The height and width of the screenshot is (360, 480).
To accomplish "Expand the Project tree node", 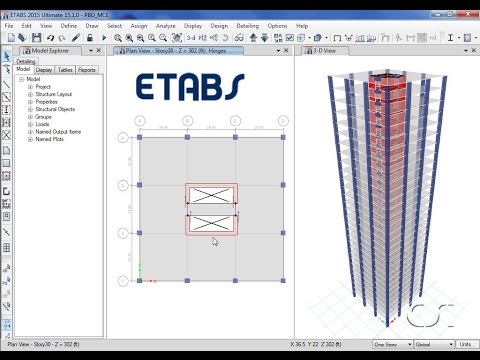I will tap(30, 87).
